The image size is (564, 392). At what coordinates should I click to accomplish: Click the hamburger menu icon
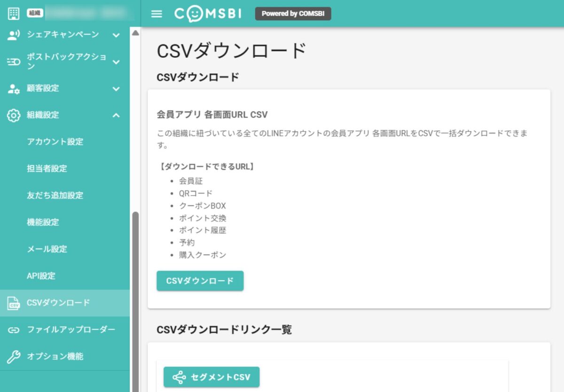(x=157, y=14)
